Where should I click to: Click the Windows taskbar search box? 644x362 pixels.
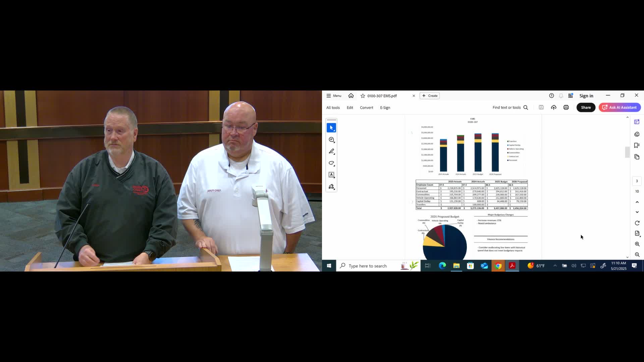pos(367,266)
